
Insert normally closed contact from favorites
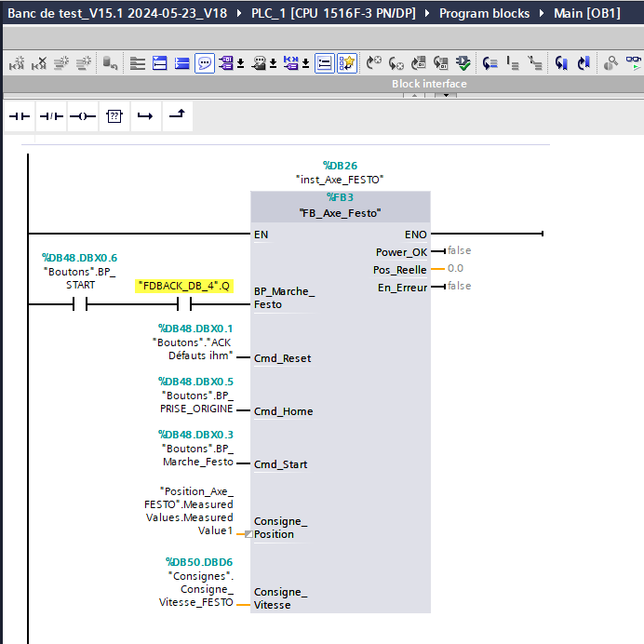pyautogui.click(x=51, y=116)
